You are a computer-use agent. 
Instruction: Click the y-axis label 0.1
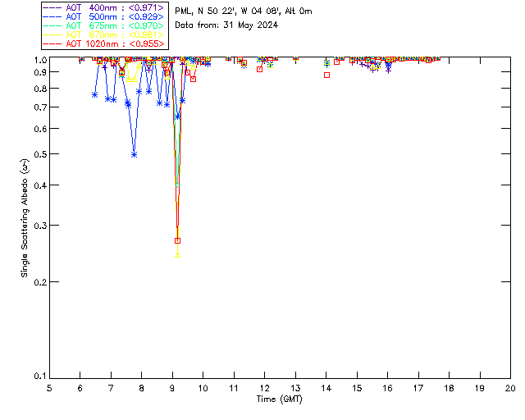coord(40,377)
